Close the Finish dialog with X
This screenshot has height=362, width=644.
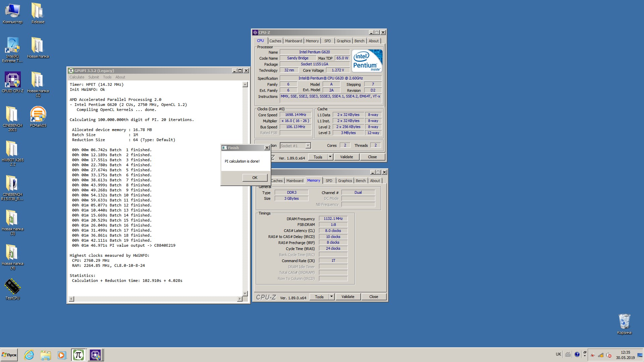[267, 148]
